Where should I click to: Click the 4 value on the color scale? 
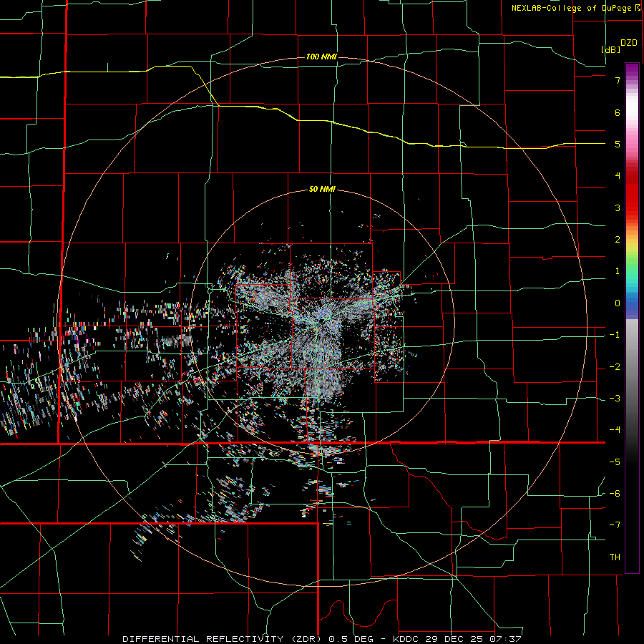tap(618, 176)
